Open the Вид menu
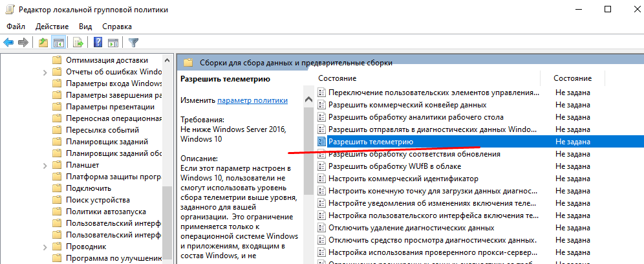 [85, 27]
